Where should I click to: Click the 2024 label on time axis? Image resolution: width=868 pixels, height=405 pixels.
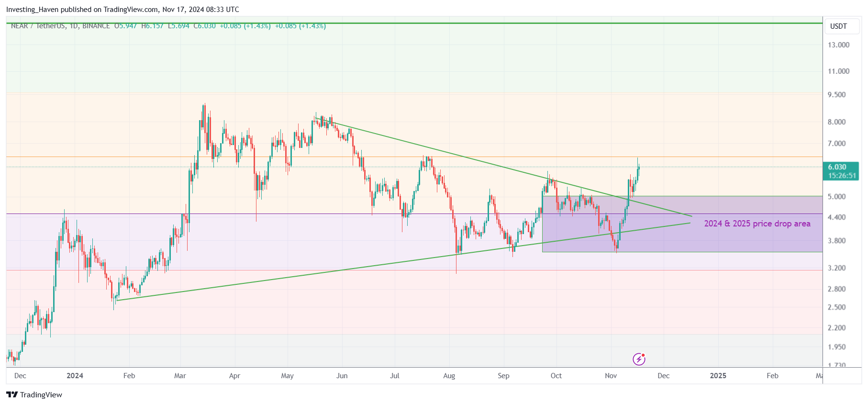point(75,376)
